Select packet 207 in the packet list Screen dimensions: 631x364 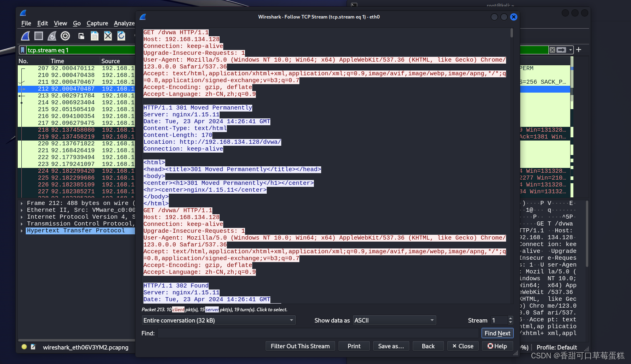77,68
